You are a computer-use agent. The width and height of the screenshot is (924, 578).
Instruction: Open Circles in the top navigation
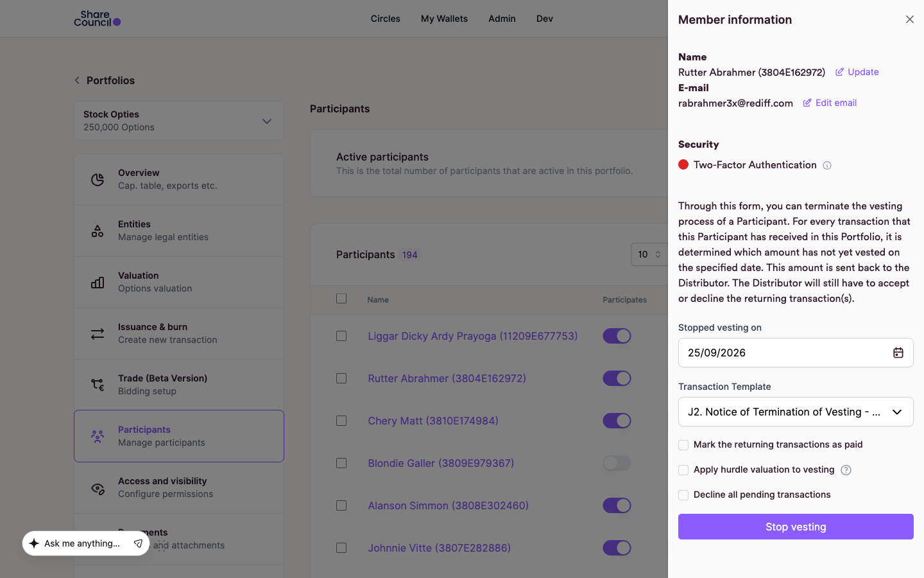385,19
